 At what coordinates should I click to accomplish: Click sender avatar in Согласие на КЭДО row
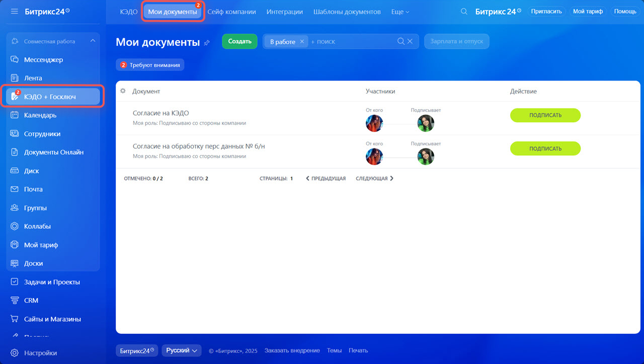tap(374, 123)
